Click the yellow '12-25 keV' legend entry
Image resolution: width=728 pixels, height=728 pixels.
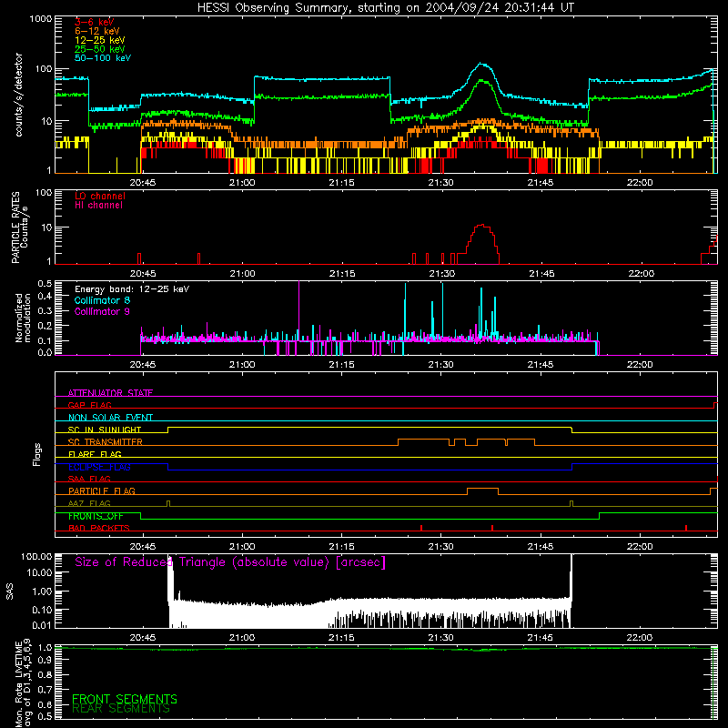tap(100, 40)
